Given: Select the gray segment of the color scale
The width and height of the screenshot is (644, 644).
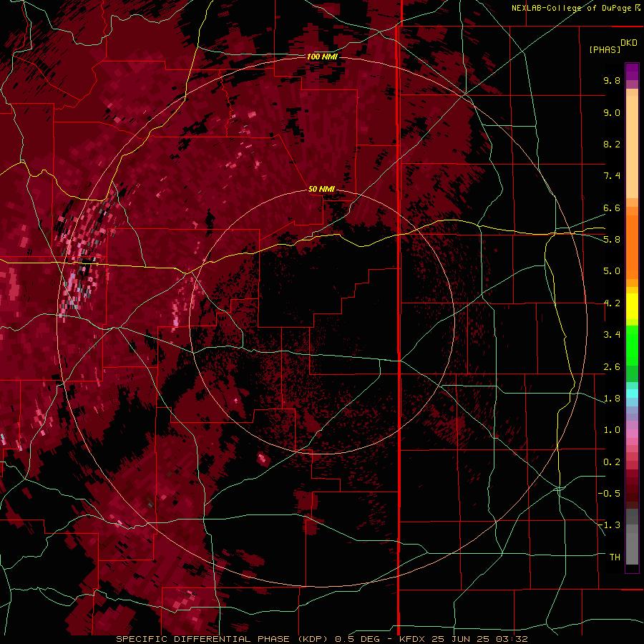Looking at the screenshot, I should pos(632,538).
